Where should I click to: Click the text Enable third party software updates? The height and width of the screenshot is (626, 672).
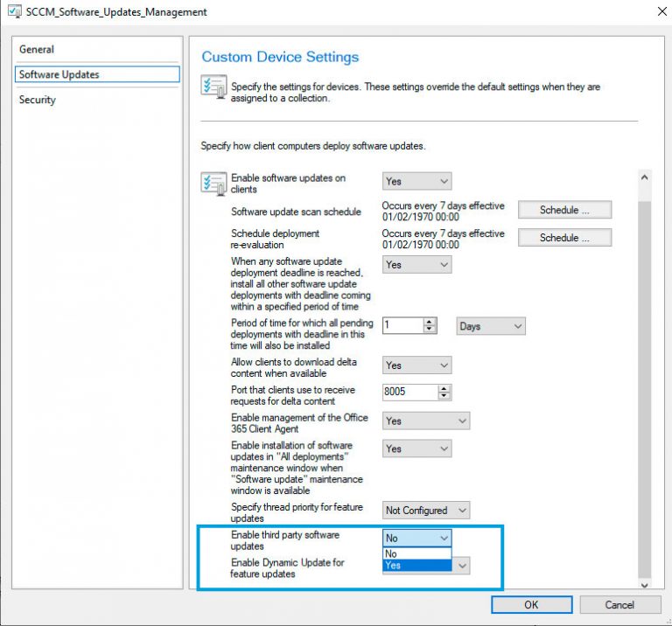(285, 540)
